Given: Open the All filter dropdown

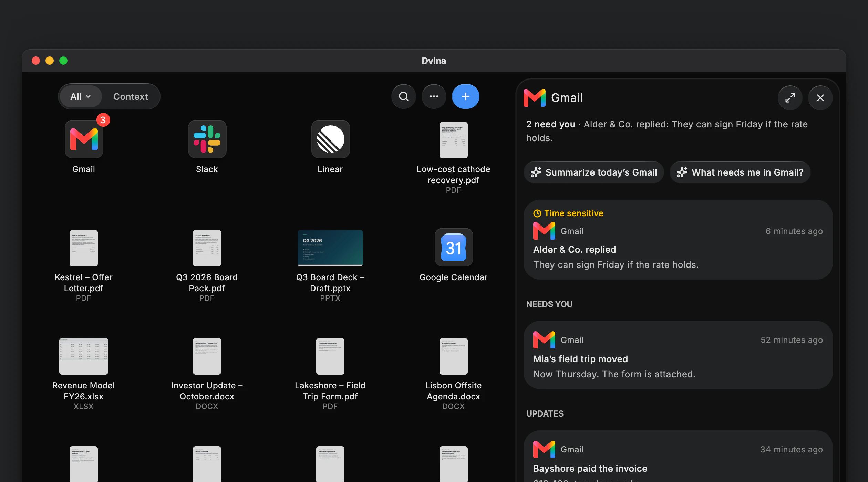Looking at the screenshot, I should pos(81,96).
